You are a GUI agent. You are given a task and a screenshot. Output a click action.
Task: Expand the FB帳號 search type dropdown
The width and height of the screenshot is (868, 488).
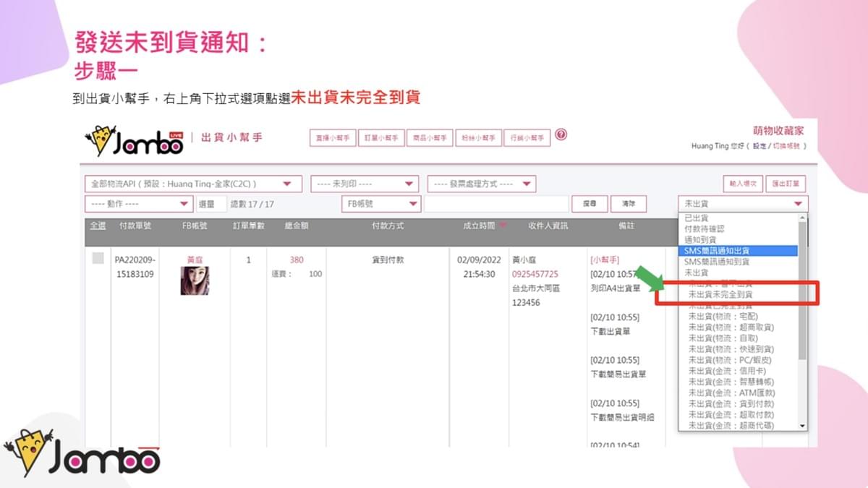381,204
